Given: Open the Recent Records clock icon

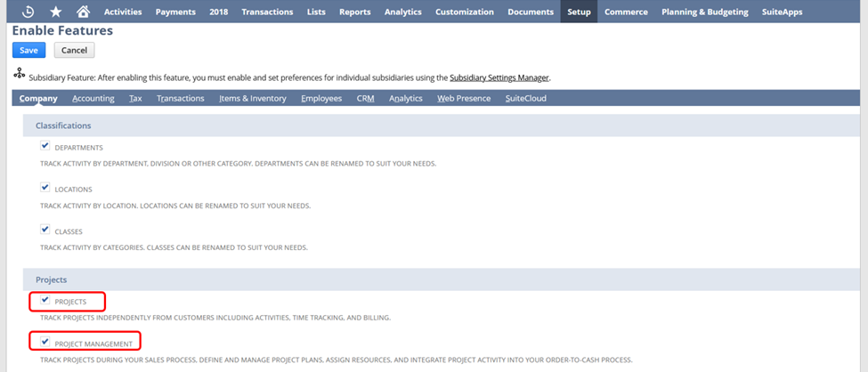Looking at the screenshot, I should click(x=28, y=12).
